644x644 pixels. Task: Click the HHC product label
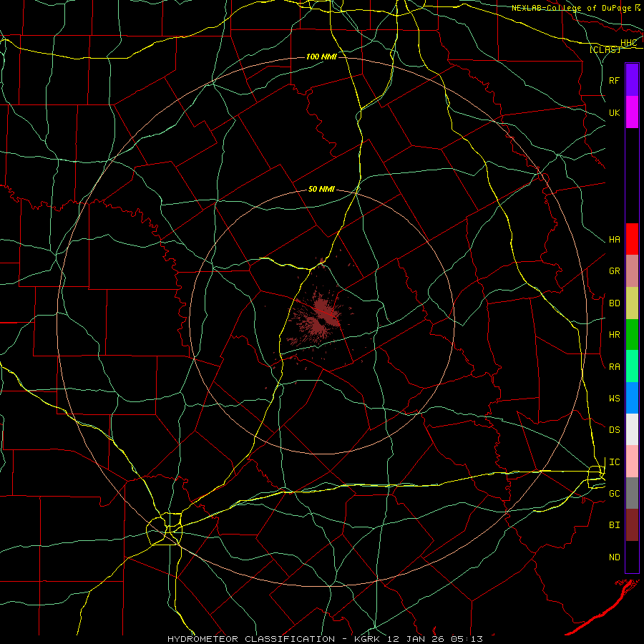pos(628,43)
